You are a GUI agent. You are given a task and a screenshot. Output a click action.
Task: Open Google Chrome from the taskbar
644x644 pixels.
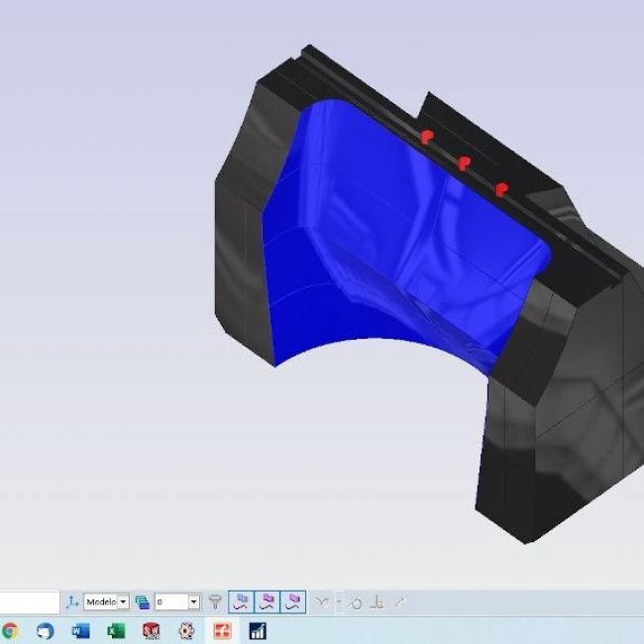coord(10,630)
